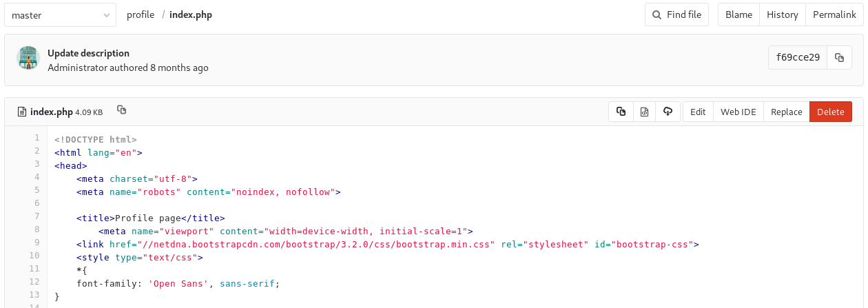Copy commit SHA f69cce29

(838, 58)
